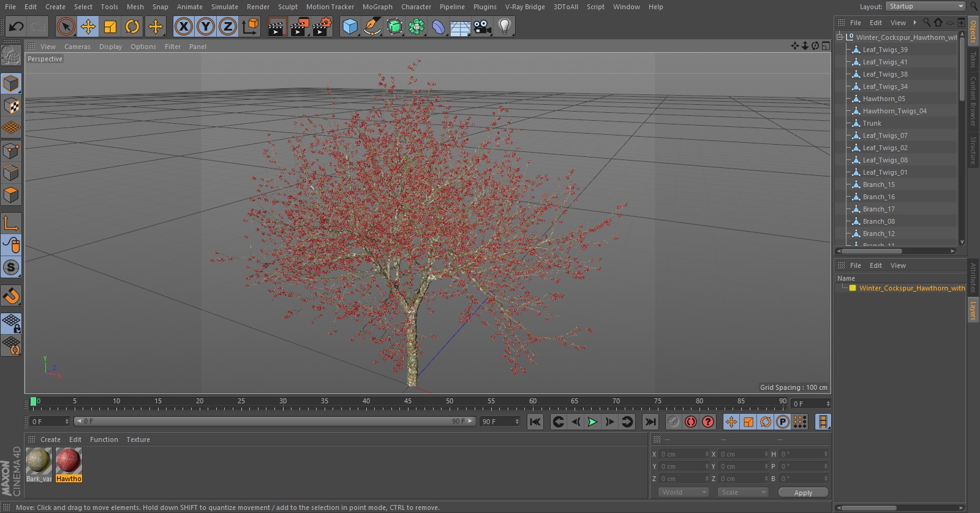Click yellow layer color swatch

[852, 288]
